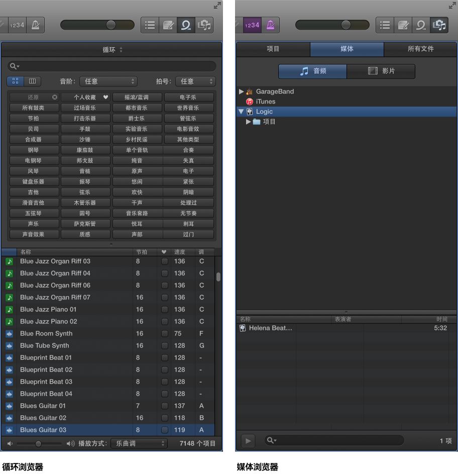Click the 还原 reset button
Image resolution: width=458 pixels, height=476 pixels.
[34, 97]
